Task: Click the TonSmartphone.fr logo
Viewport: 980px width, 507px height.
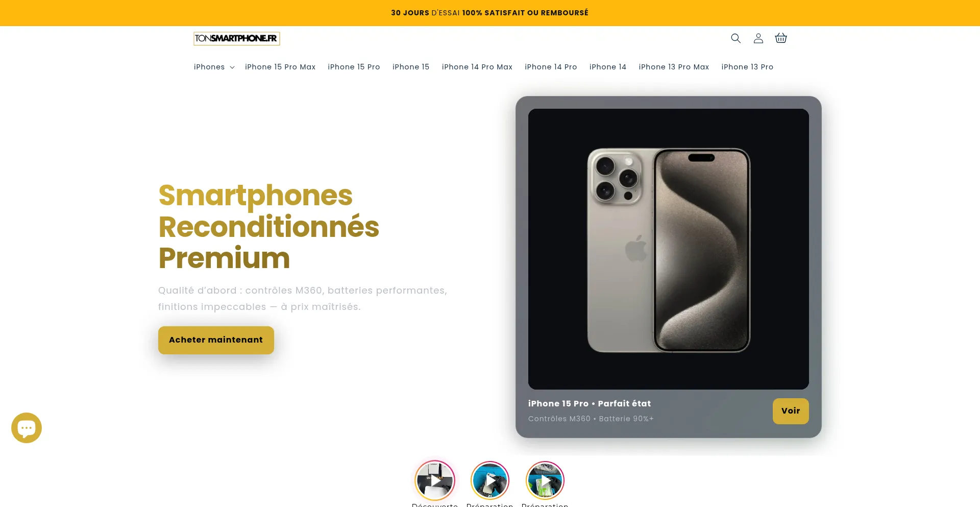Action: tap(237, 38)
